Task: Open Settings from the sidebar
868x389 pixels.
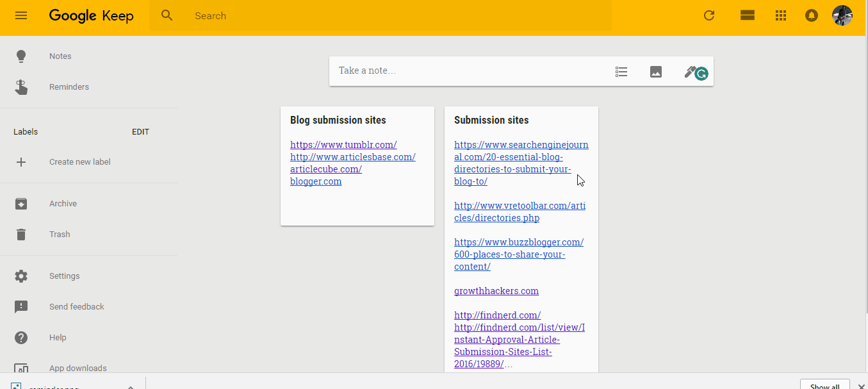Action: click(64, 276)
